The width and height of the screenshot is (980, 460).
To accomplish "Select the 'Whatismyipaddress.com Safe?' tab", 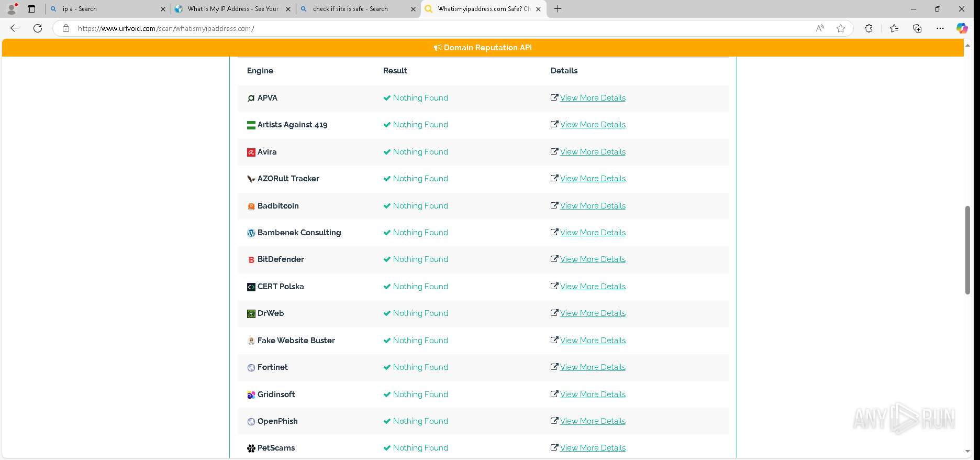I will point(483,9).
